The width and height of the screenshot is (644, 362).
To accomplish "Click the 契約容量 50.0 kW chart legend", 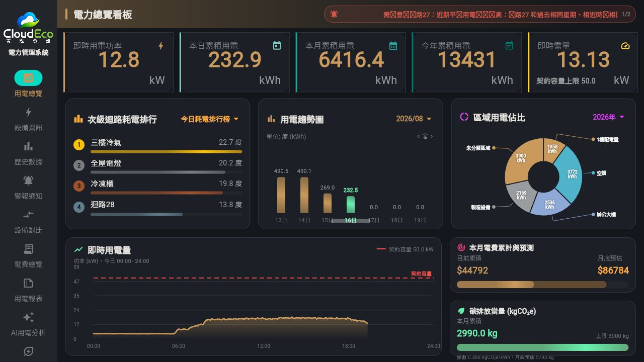I will click(x=405, y=249).
